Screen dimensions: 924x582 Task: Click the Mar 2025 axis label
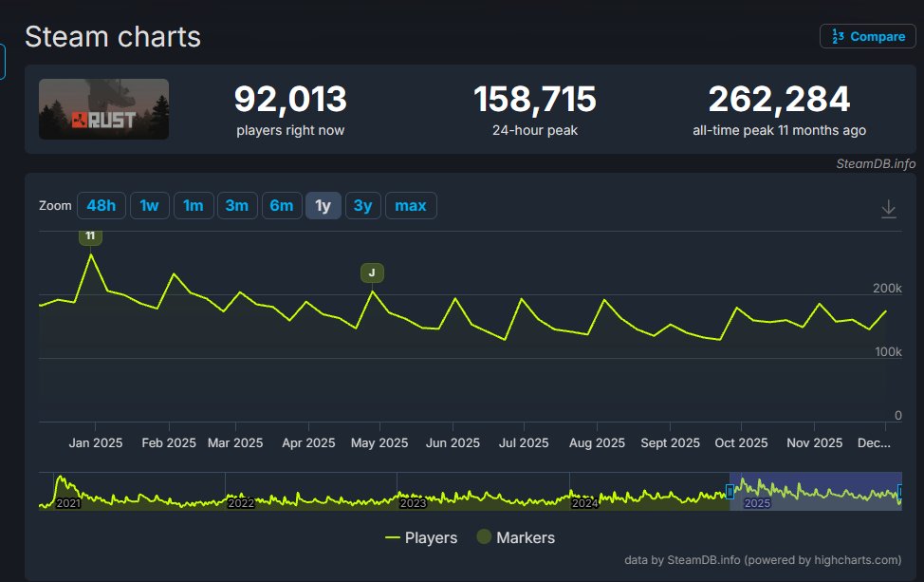[235, 442]
